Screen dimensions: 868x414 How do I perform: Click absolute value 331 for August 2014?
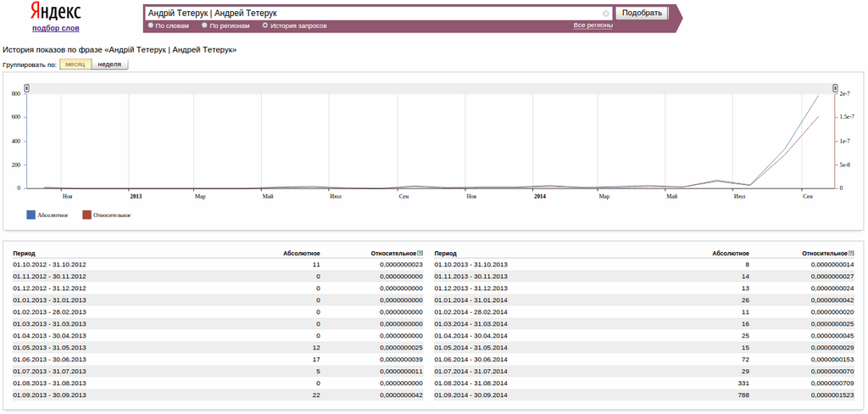coord(744,383)
